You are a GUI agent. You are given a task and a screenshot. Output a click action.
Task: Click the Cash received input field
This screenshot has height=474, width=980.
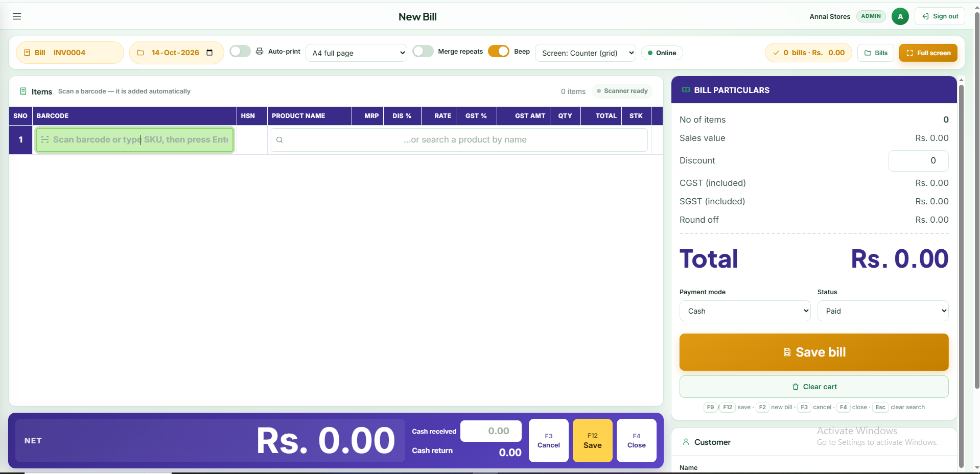491,431
